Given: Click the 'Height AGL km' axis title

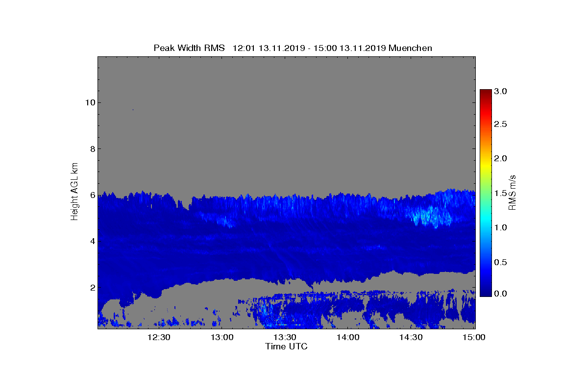Looking at the screenshot, I should [x=74, y=192].
